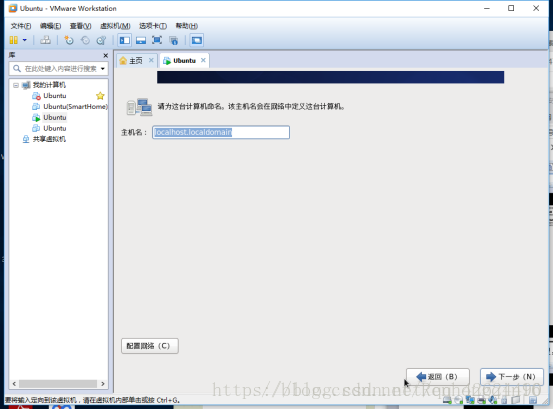Click the hard disk device status icon
This screenshot has height=410, width=553.
[447, 400]
